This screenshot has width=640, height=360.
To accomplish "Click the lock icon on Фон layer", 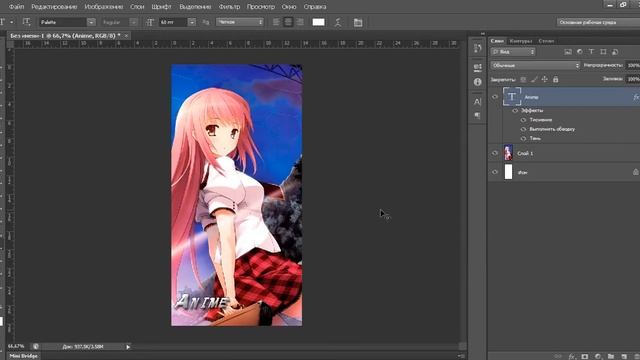I will coord(636,172).
